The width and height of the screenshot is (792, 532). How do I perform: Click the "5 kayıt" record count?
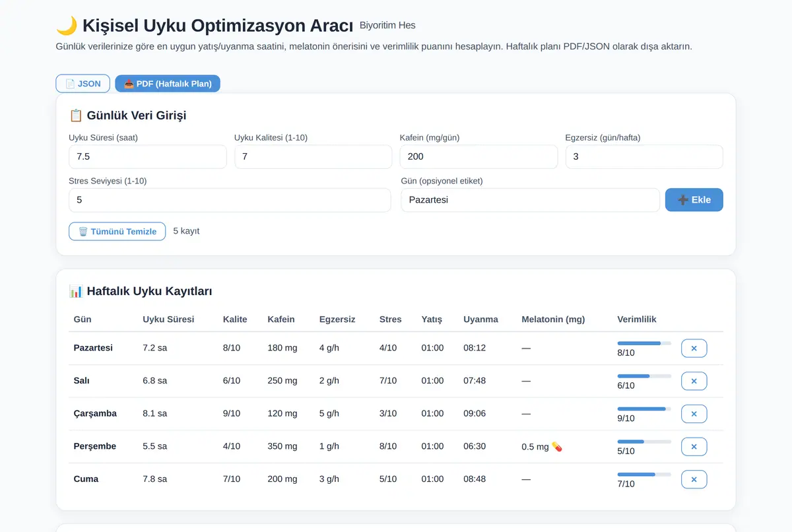pyautogui.click(x=186, y=231)
